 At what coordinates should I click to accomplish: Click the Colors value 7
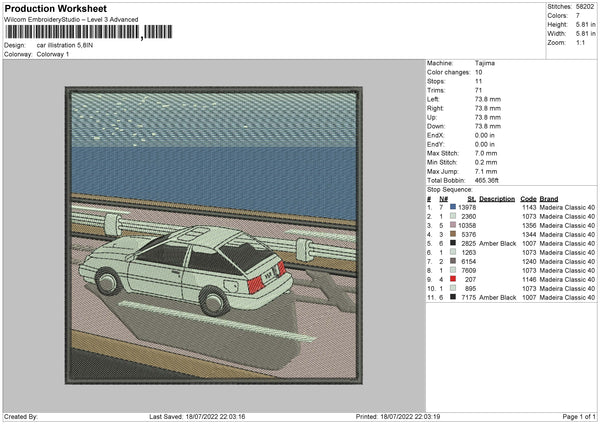point(578,16)
